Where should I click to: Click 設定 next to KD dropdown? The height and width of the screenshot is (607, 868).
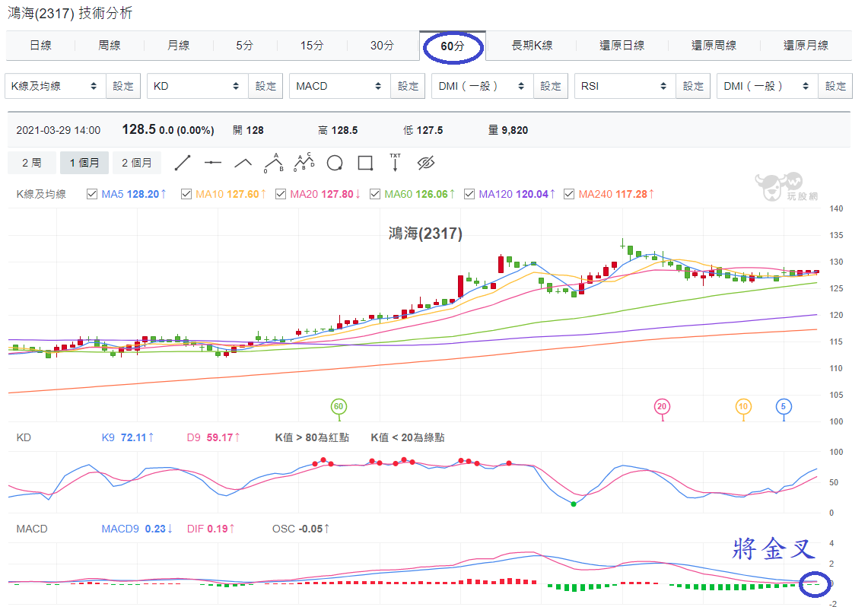pos(265,86)
